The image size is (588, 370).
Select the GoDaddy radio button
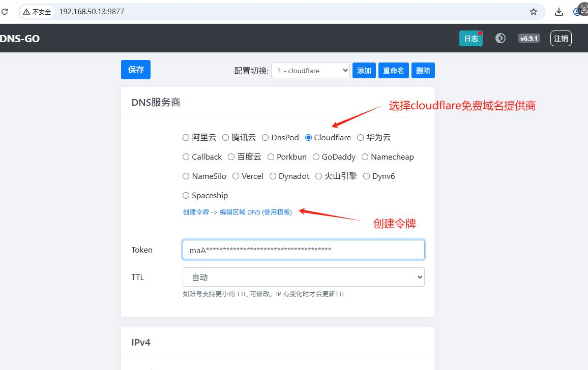tap(316, 157)
